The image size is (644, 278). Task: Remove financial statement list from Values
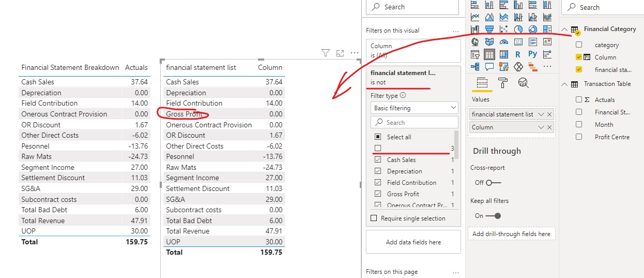coord(549,114)
